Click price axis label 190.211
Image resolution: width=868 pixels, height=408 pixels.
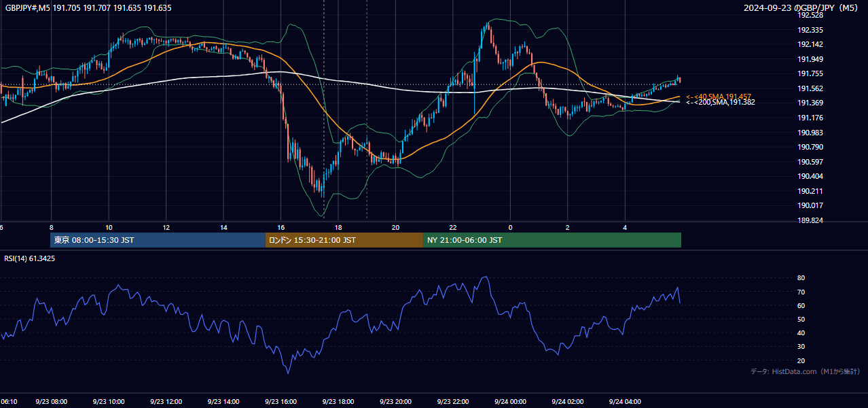tap(810, 191)
